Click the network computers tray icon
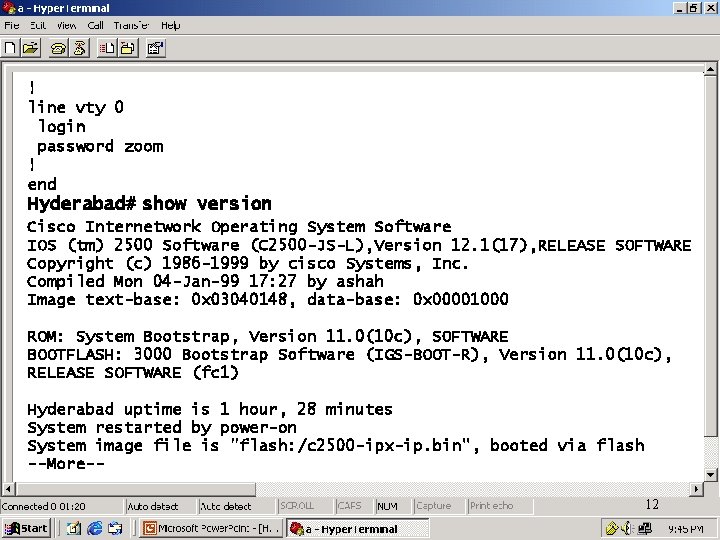 [645, 529]
